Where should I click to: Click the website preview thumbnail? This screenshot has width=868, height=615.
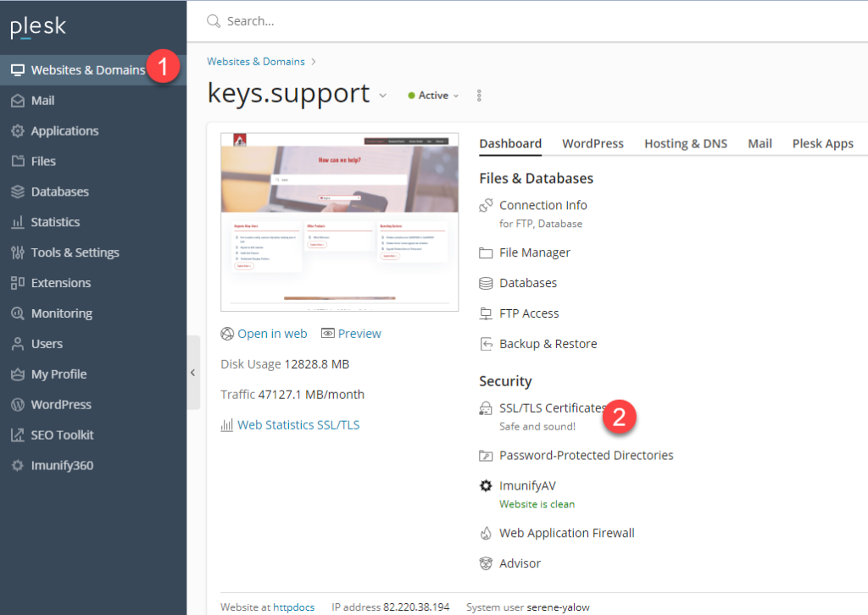pyautogui.click(x=339, y=222)
